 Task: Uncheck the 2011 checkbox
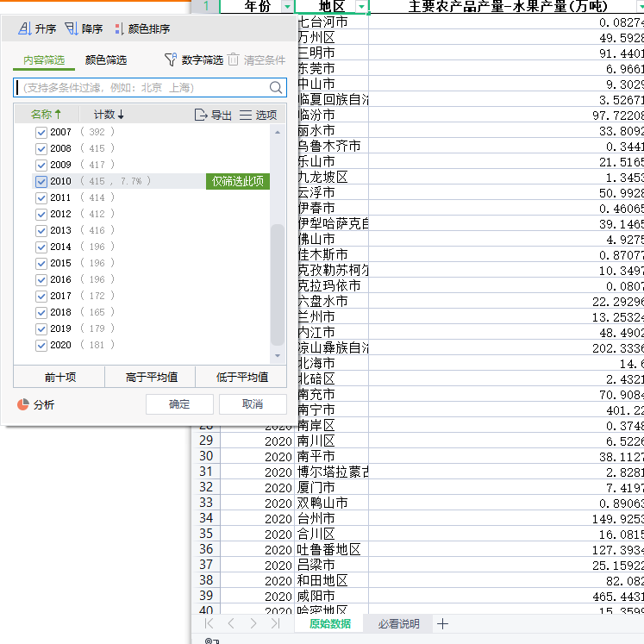(x=41, y=198)
